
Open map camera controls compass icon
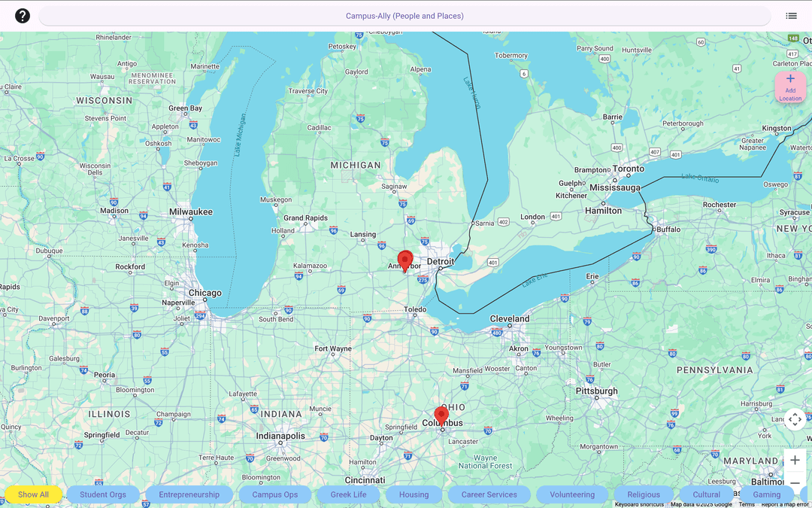(795, 419)
